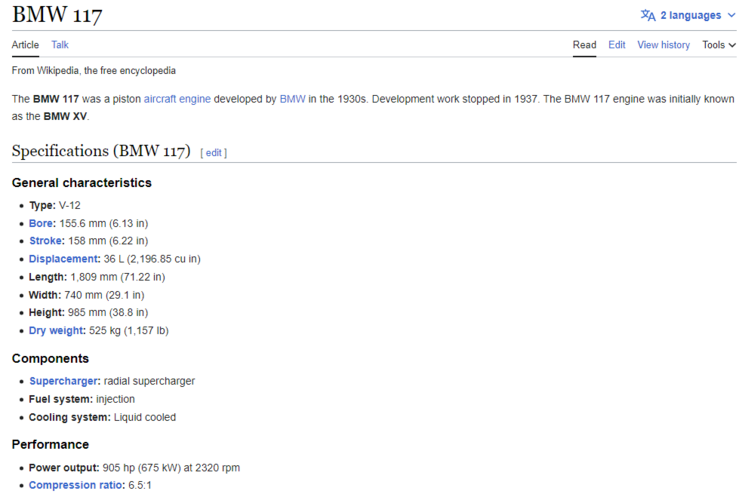Screen dimensions: 739x500
Task: Open the Dry weight link
Action: [56, 330]
